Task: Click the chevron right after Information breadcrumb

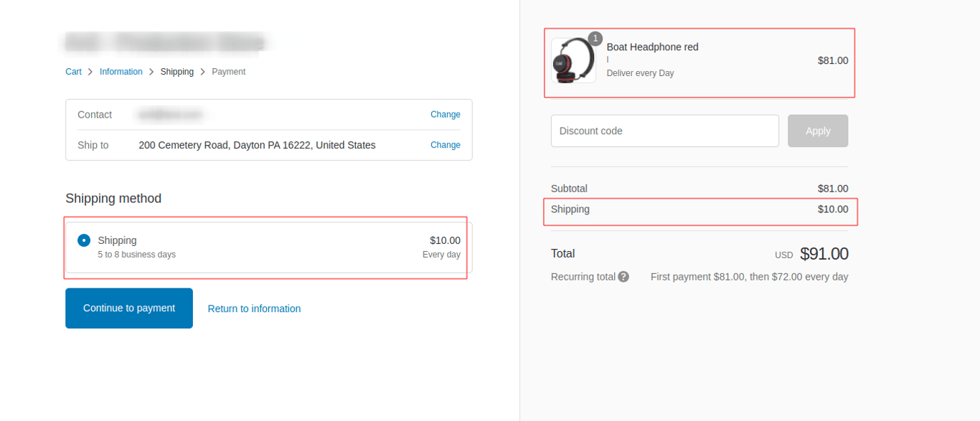Action: 151,72
